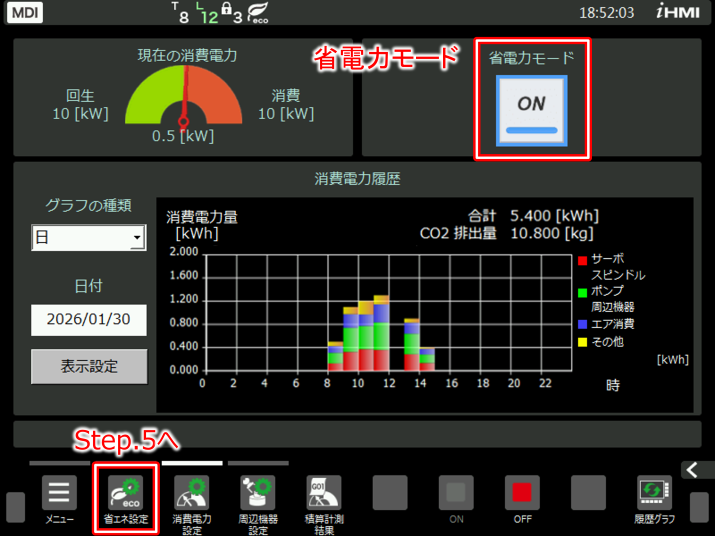Click the red OFF softkey
The height and width of the screenshot is (536, 715).
point(522,493)
